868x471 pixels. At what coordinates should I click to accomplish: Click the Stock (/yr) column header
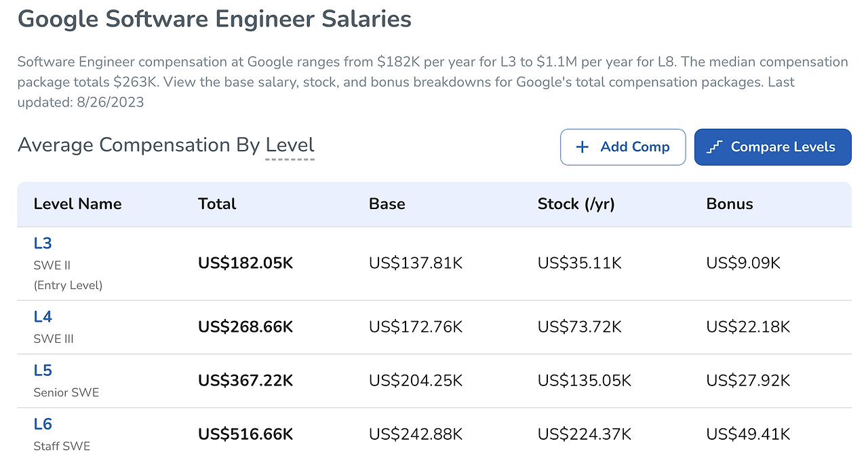[576, 204]
